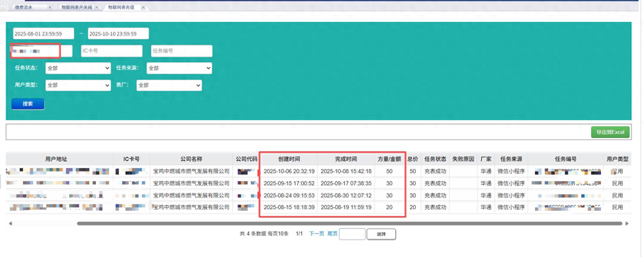Open the 任务状态 dropdown
The width and height of the screenshot is (644, 257).
(x=78, y=68)
